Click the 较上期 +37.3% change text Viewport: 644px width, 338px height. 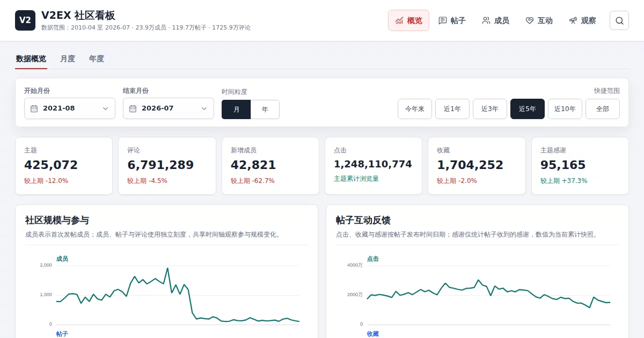[564, 181]
